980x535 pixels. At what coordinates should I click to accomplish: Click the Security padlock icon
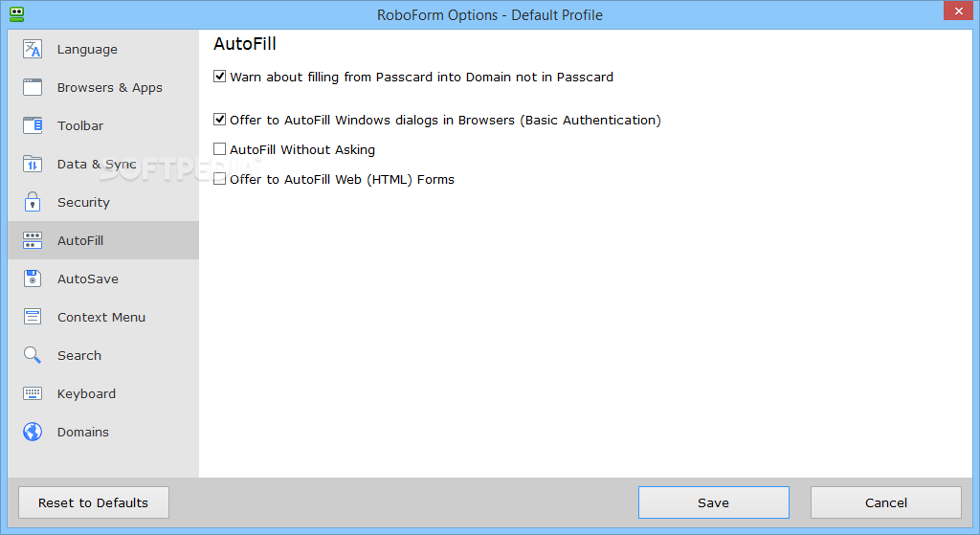pos(32,202)
